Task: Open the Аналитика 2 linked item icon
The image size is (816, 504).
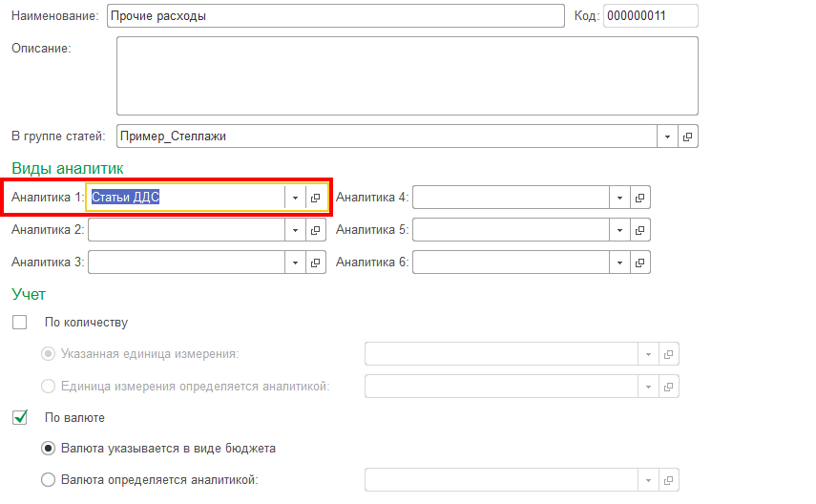Action: [x=315, y=230]
